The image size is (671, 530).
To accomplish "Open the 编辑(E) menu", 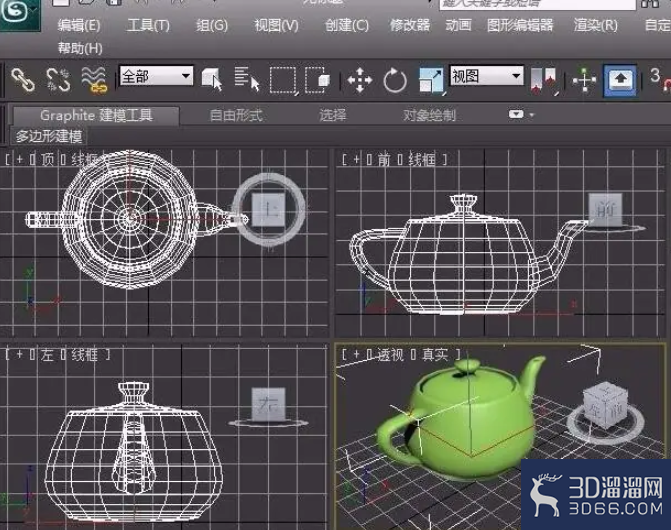I will coord(79,25).
